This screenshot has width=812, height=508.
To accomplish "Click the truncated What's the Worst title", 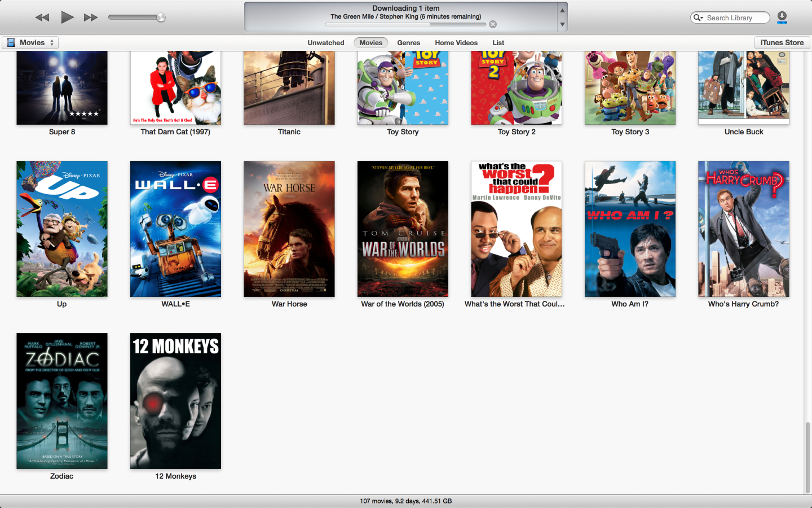I will [515, 304].
